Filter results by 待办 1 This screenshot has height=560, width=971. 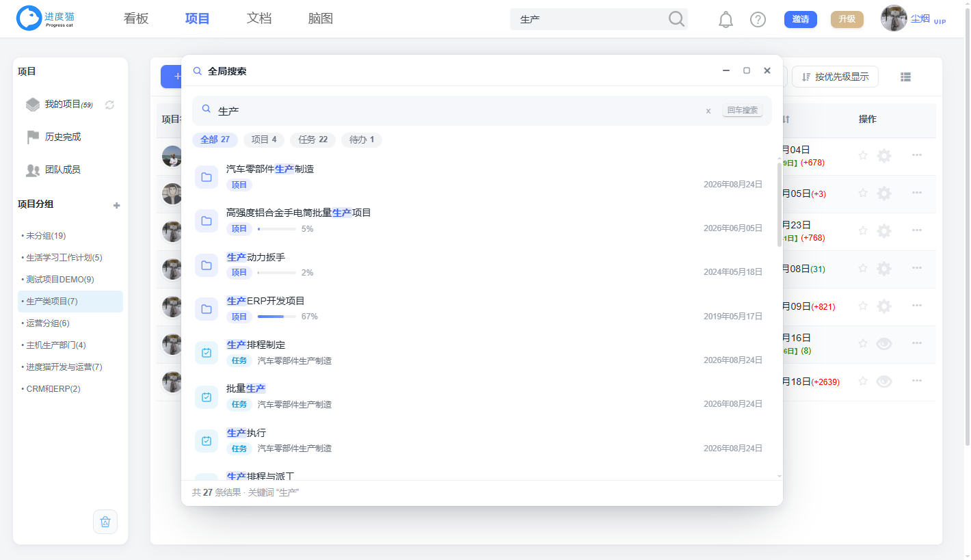tap(362, 139)
